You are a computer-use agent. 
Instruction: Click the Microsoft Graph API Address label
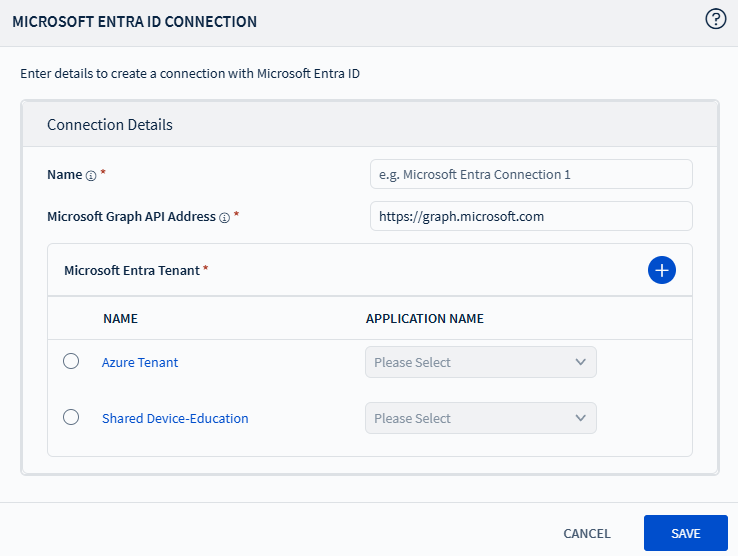(131, 216)
